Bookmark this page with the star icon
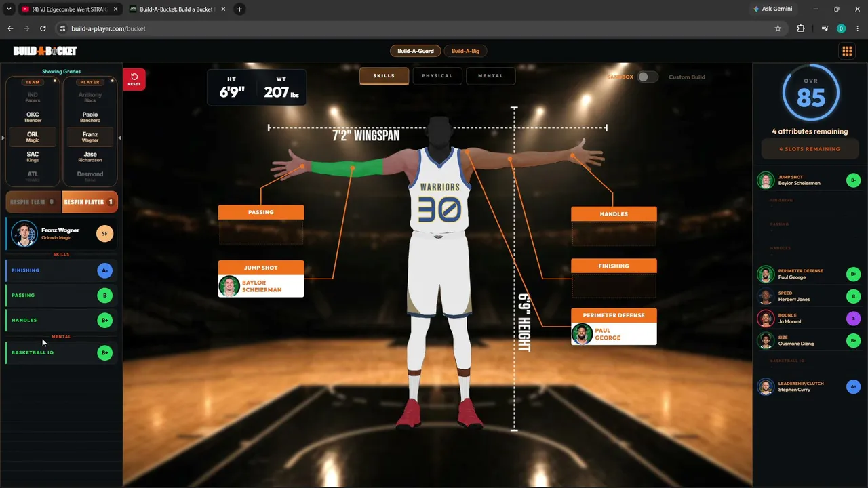 (778, 28)
